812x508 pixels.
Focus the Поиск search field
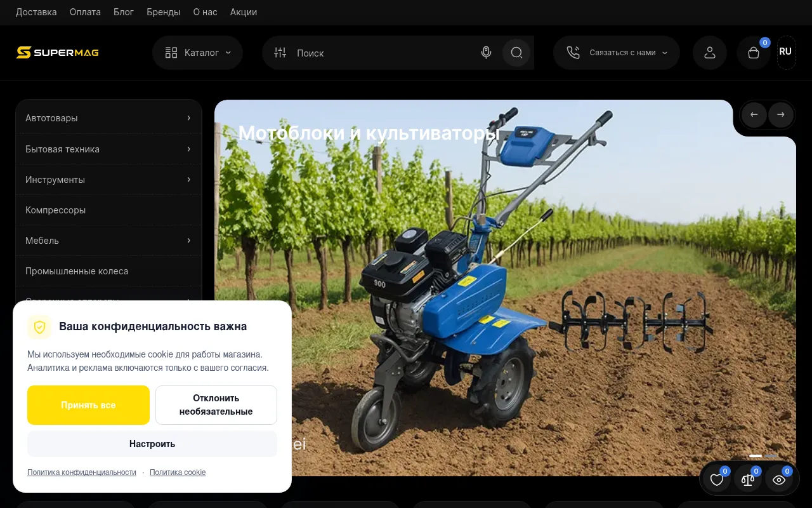[384, 53]
